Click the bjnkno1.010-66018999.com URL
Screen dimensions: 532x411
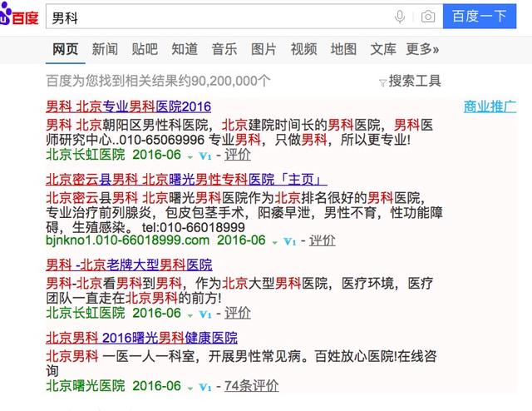(127, 240)
